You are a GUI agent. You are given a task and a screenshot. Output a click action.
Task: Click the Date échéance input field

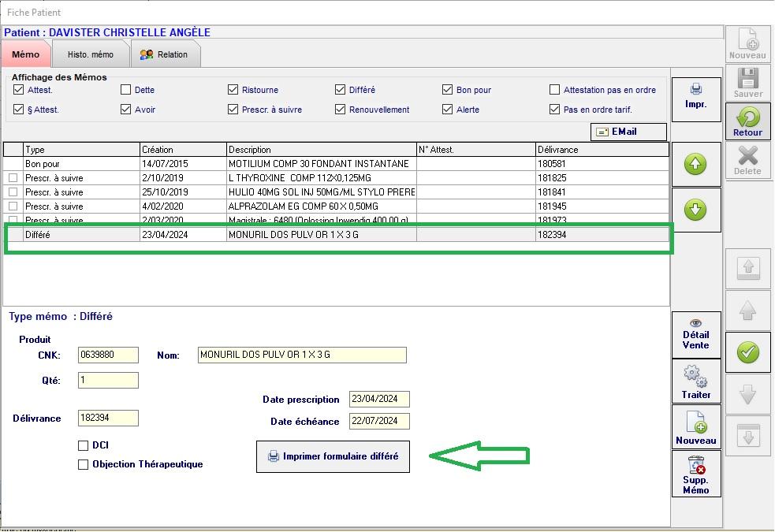379,421
